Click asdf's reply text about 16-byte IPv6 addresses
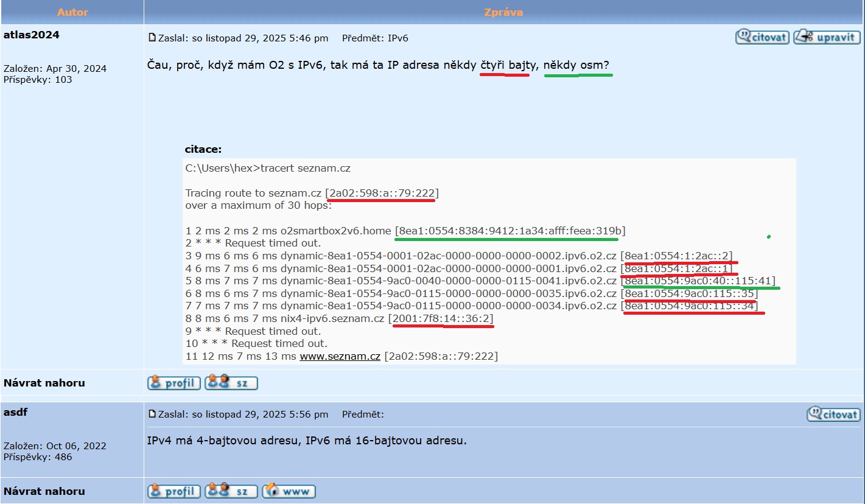 307,440
